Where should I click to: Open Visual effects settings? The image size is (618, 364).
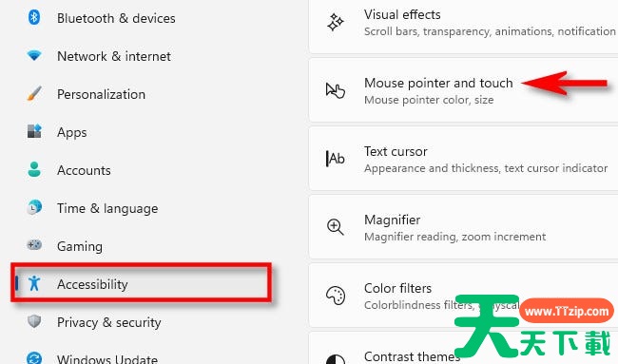point(464,26)
